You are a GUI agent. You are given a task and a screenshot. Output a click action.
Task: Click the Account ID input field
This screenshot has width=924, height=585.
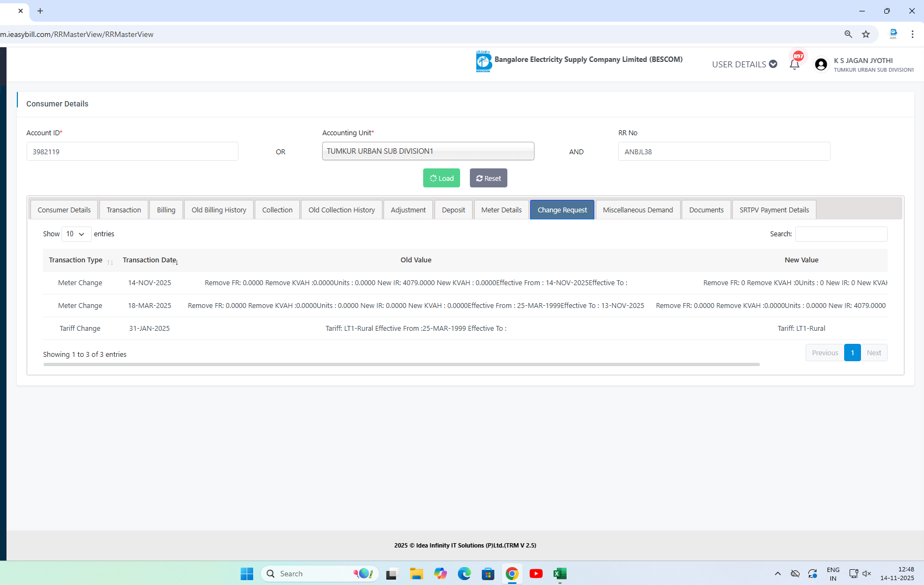pos(133,152)
